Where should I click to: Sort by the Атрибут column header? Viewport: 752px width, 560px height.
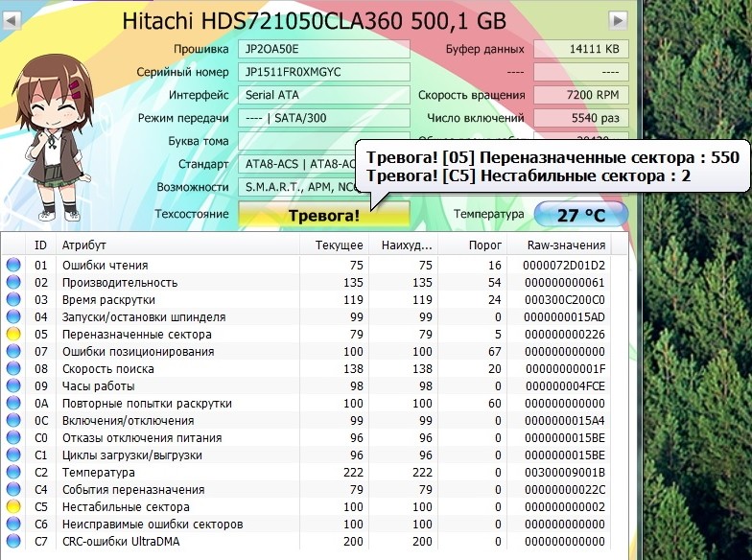pos(177,245)
